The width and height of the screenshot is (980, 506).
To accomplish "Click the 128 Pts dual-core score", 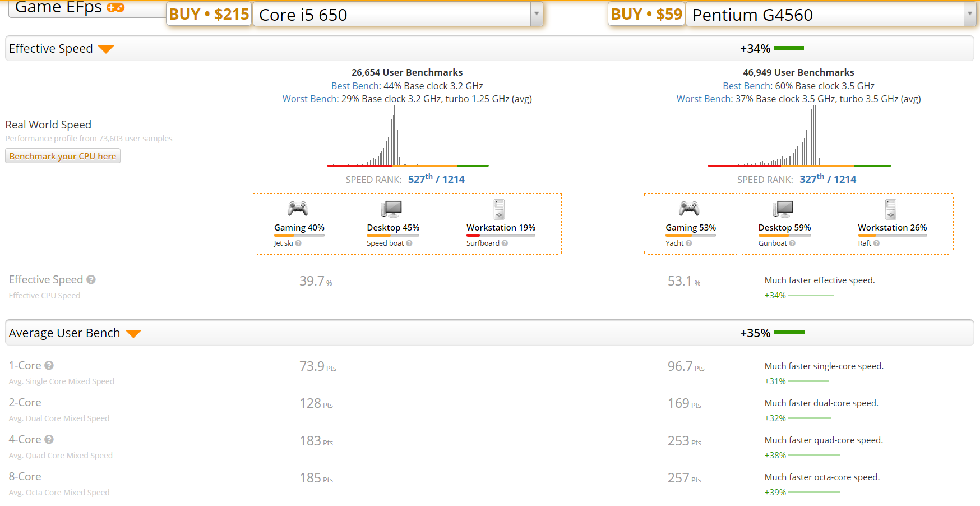I will click(x=316, y=403).
